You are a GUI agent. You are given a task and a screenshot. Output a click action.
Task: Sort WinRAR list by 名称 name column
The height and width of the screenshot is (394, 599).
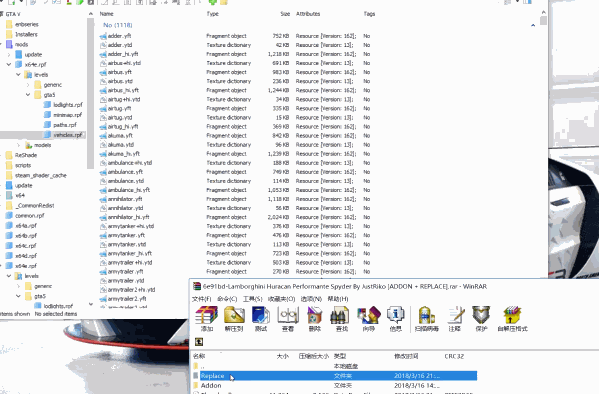199,356
